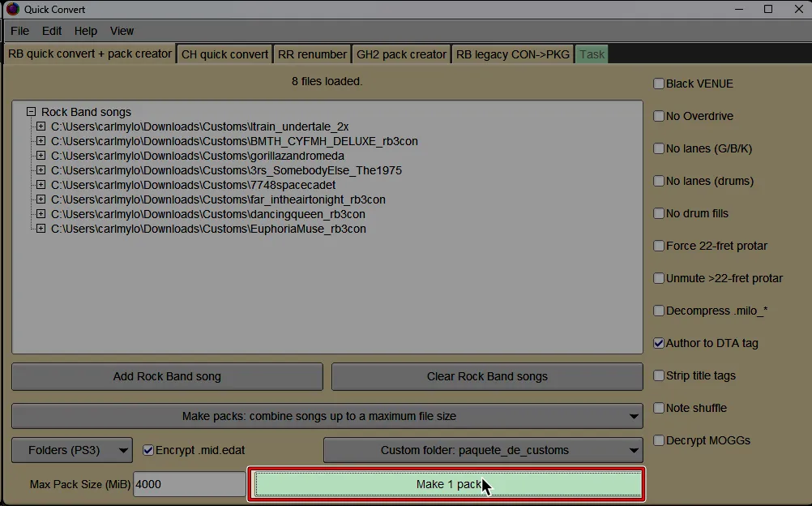Open the Task tab

(x=592, y=54)
